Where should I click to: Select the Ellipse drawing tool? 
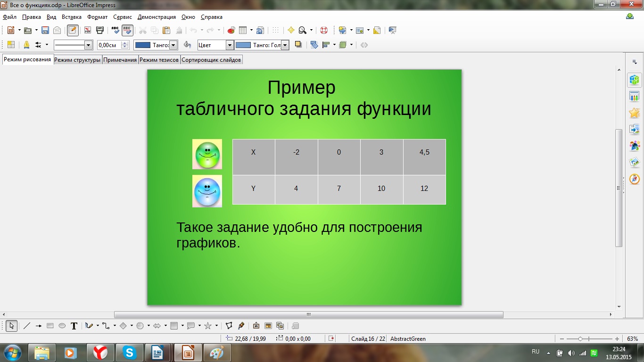pos(62,326)
